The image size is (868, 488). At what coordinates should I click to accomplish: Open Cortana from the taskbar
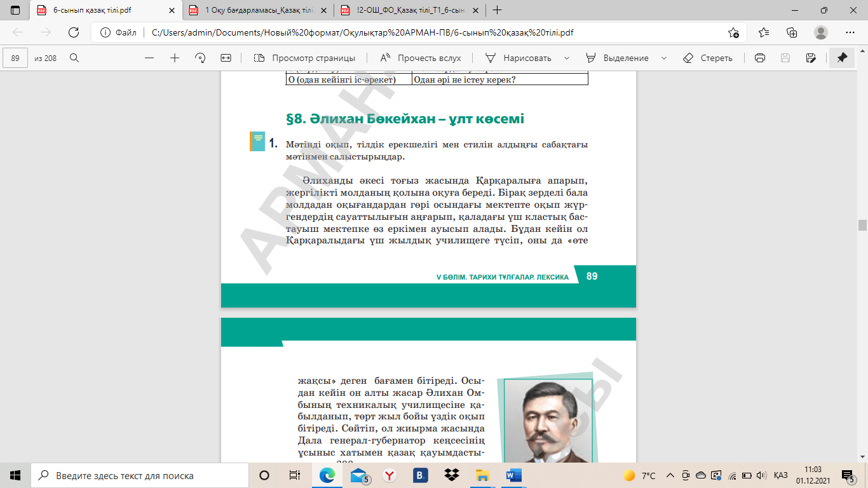click(x=264, y=475)
